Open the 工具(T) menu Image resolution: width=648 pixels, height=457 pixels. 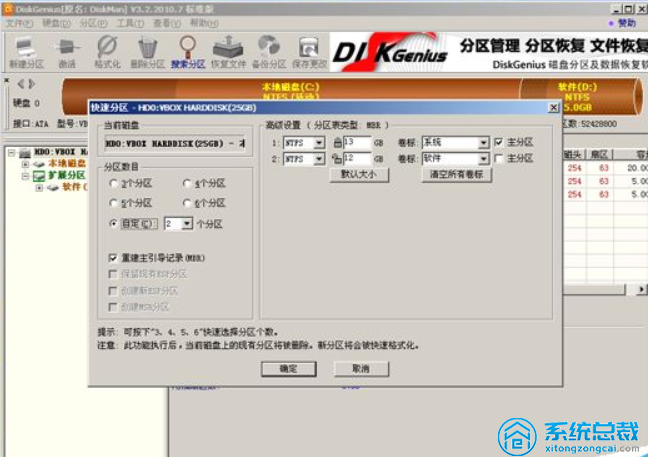130,23
